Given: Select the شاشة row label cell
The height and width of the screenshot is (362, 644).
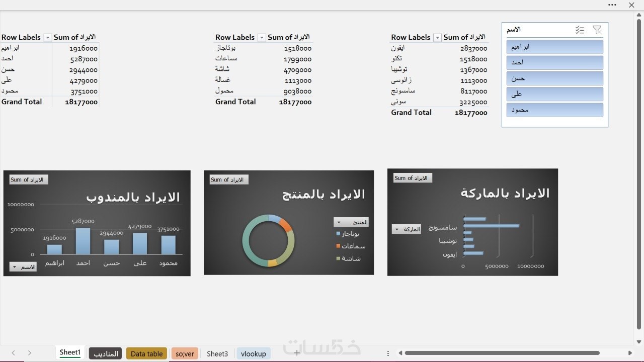Looking at the screenshot, I should (221, 69).
